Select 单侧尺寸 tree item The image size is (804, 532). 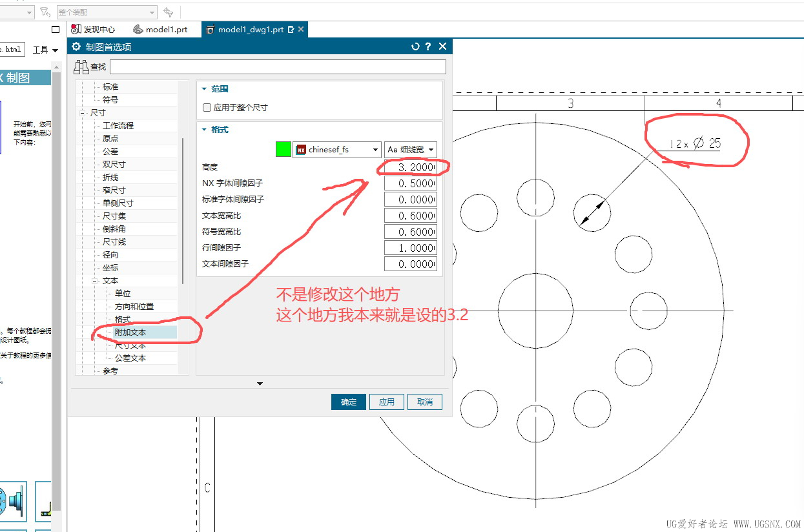pyautogui.click(x=118, y=203)
